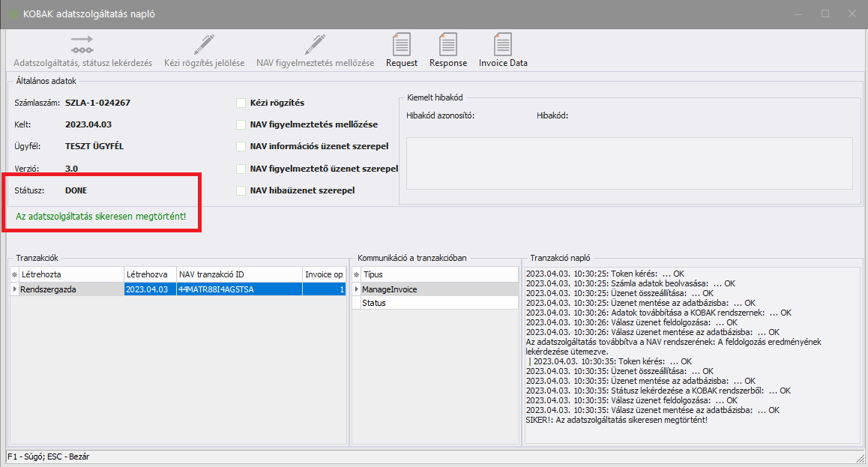The image size is (868, 467).
Task: Open the Request document icon
Action: [x=402, y=44]
